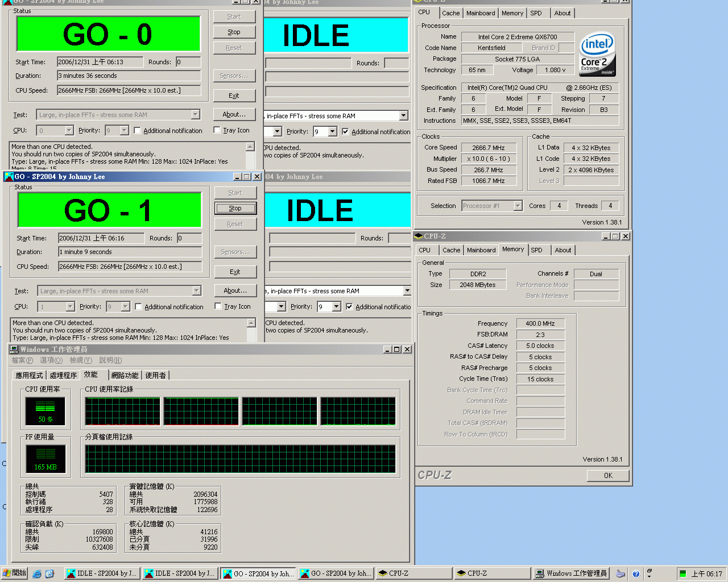This screenshot has height=582, width=728.
Task: Open 處理程序 tab in Task Manager
Action: click(x=63, y=376)
